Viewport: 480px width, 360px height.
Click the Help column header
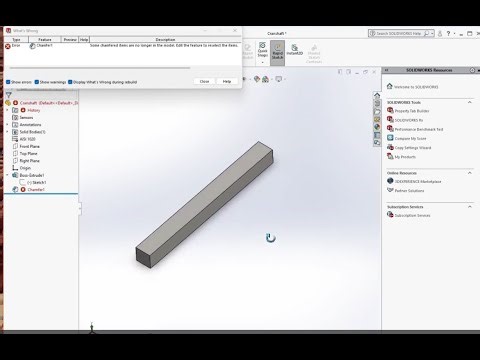point(84,40)
